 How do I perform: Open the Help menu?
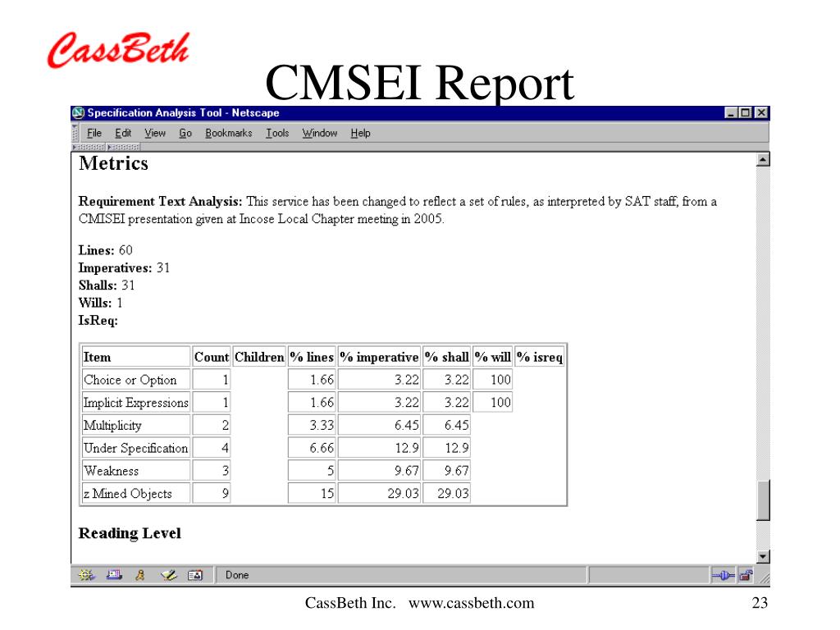click(x=361, y=133)
